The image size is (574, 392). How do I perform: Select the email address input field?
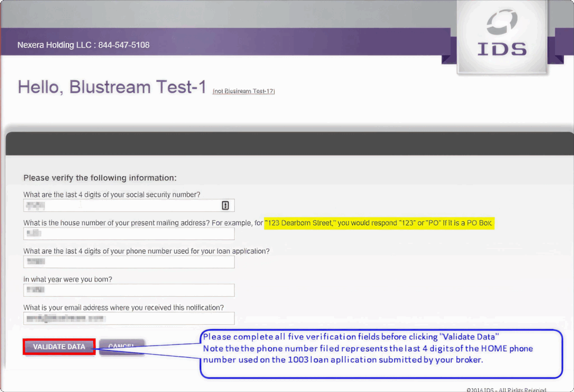click(129, 318)
